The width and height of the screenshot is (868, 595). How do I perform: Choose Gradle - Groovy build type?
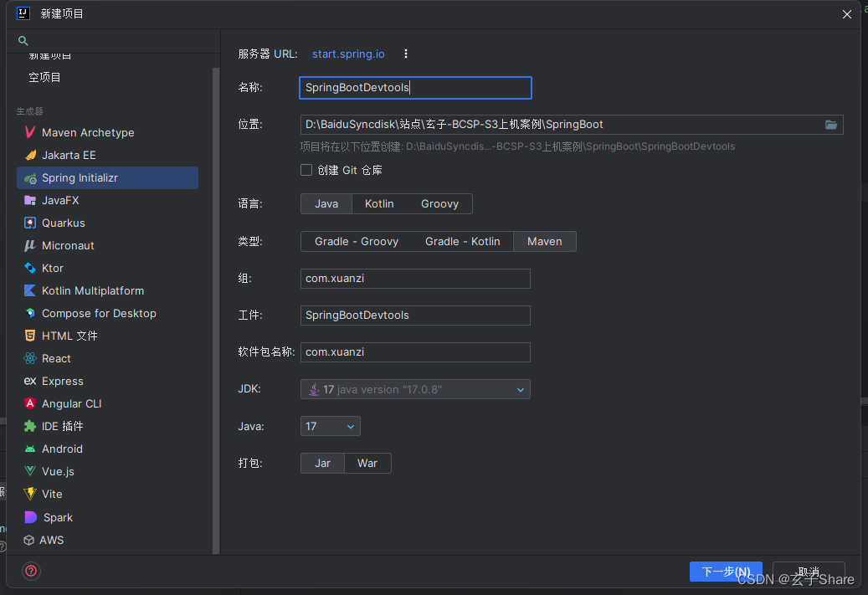click(x=357, y=241)
